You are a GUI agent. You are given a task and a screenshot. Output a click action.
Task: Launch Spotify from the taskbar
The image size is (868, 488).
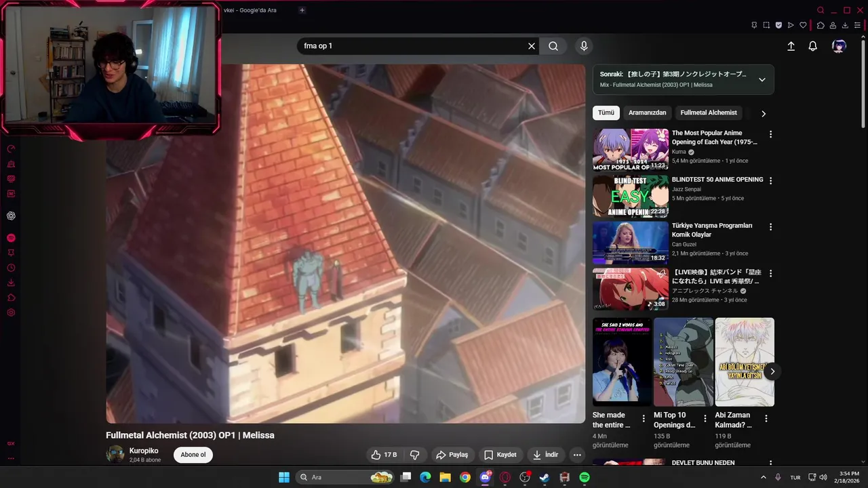point(585,477)
